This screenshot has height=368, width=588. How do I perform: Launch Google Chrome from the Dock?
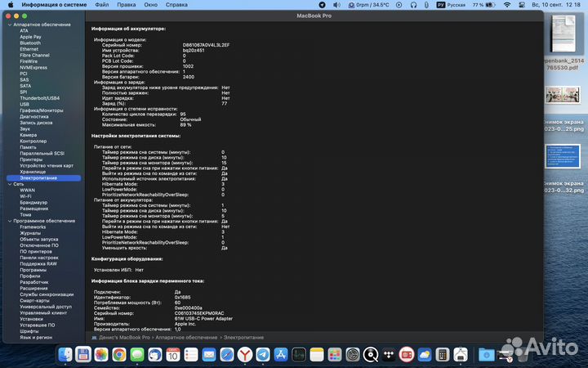(x=119, y=354)
